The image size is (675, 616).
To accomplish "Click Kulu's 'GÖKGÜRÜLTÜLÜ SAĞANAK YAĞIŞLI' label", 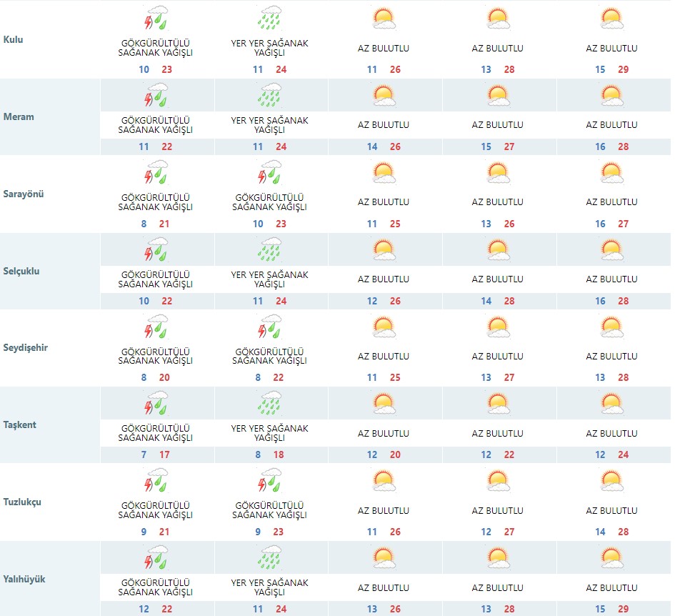I will [156, 48].
